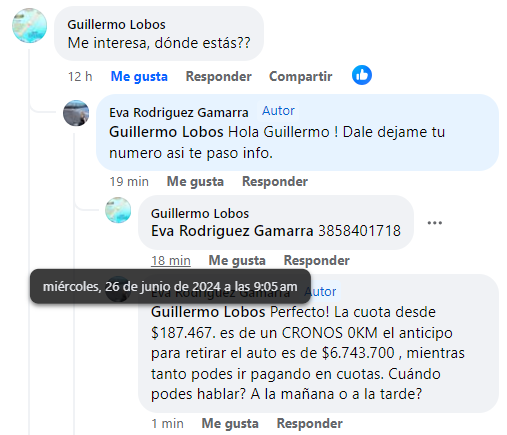
Task: Like Eva's reply about CRONOS 0KM cuota
Action: coord(230,423)
